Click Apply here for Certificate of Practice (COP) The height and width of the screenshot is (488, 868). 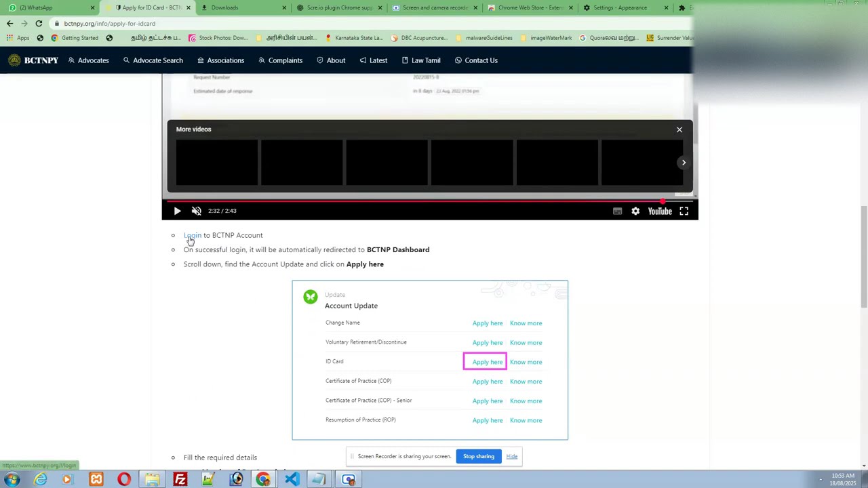click(x=488, y=382)
